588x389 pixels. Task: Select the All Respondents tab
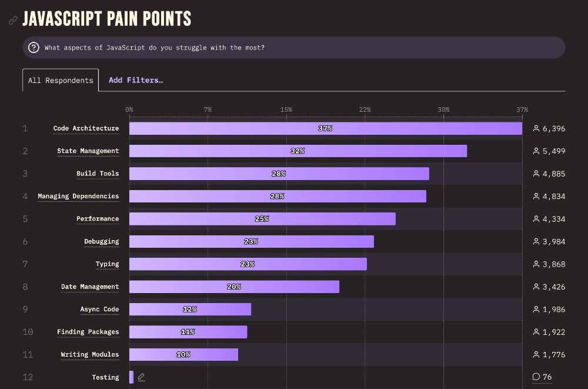coord(61,80)
